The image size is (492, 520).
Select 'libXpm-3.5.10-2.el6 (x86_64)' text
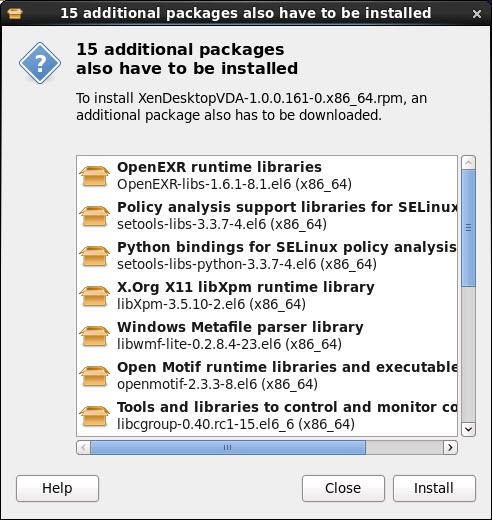pos(211,304)
